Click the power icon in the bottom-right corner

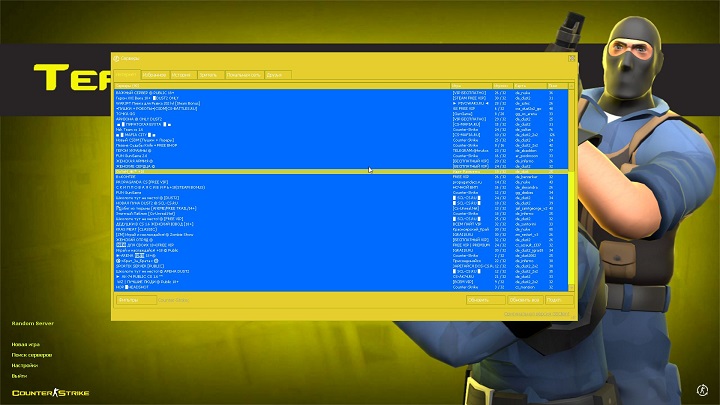[x=706, y=391]
